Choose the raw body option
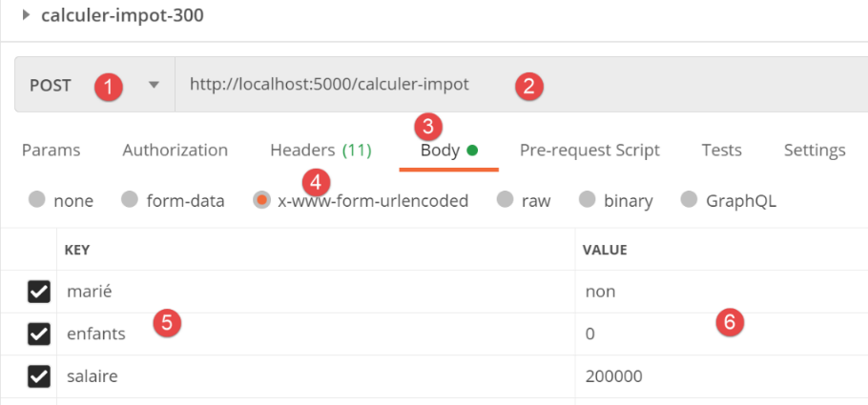Screen dimensions: 868x405 505,200
